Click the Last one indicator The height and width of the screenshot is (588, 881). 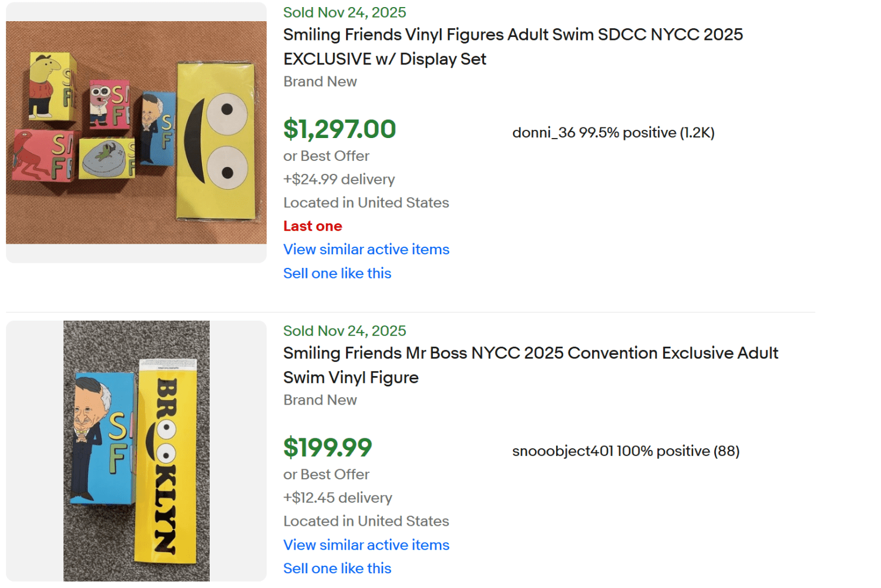coord(312,226)
